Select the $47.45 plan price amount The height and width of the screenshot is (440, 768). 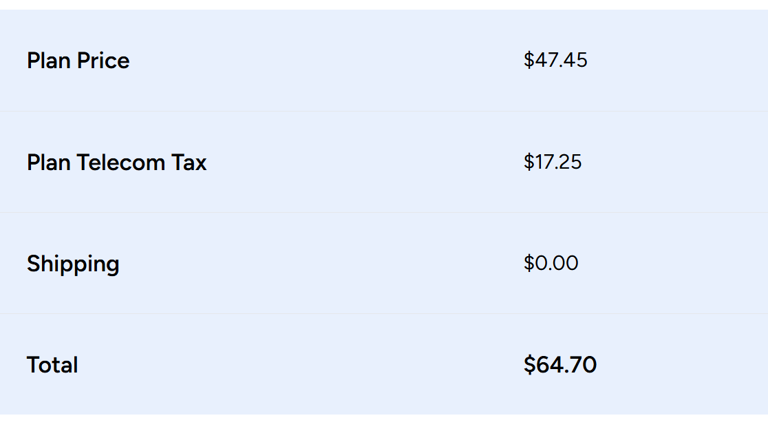coord(555,60)
